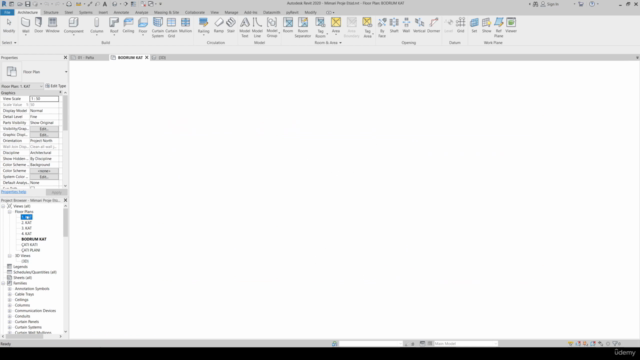The image size is (640, 360).
Task: Click the View Scale input field
Action: (44, 99)
